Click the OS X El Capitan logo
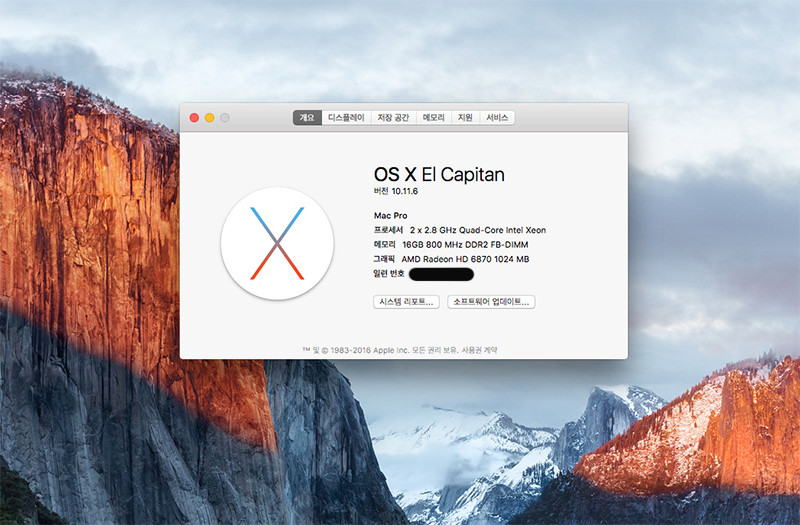 pyautogui.click(x=277, y=244)
